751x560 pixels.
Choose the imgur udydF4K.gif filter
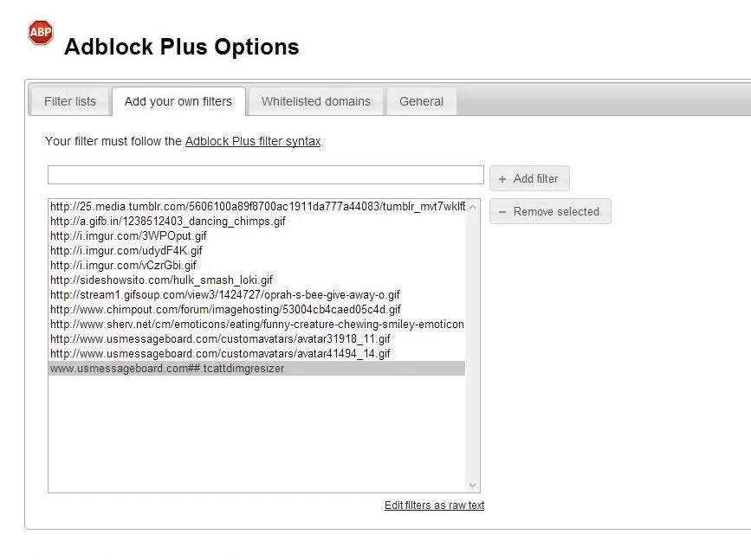[126, 250]
